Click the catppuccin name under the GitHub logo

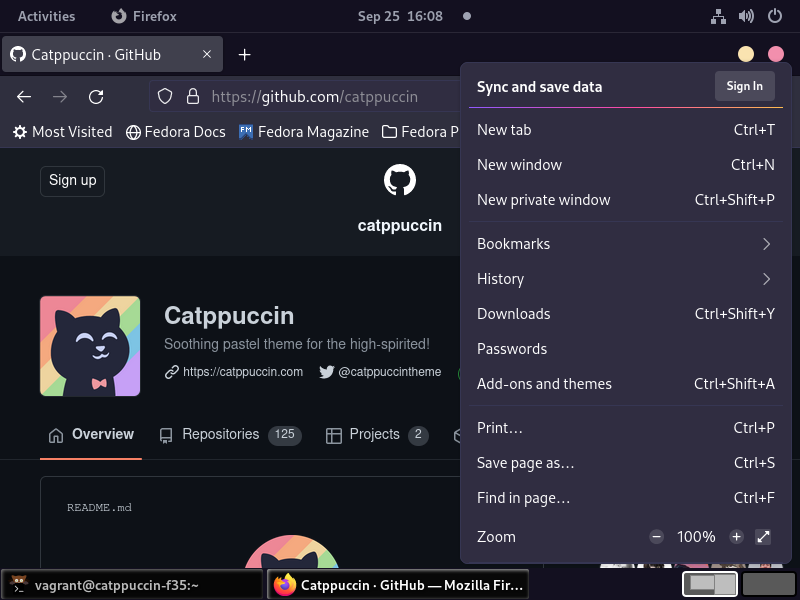point(399,226)
